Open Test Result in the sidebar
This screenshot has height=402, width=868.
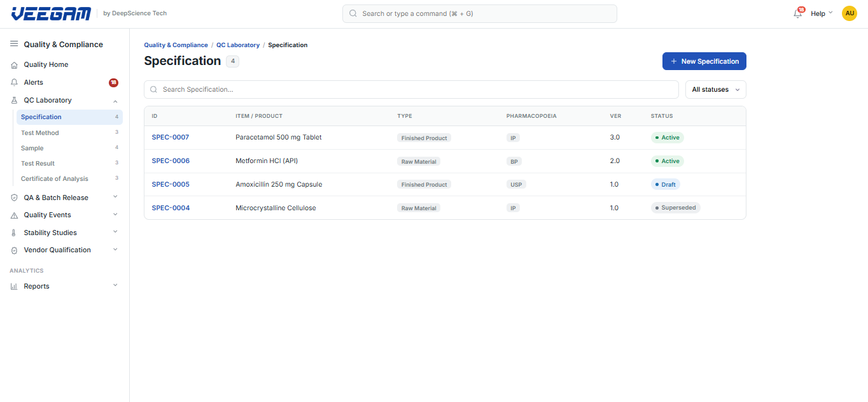[69, 163]
